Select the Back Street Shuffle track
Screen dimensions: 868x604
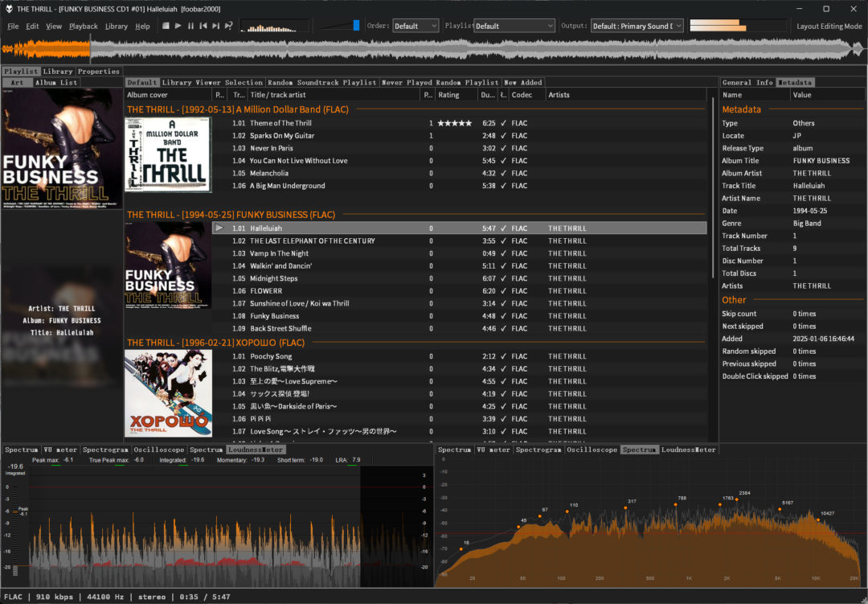click(x=460, y=328)
